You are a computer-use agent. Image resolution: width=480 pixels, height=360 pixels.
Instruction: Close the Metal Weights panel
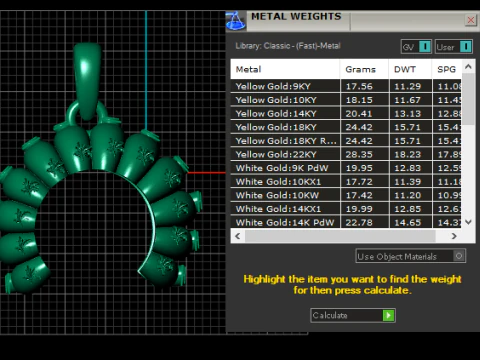[x=471, y=20]
